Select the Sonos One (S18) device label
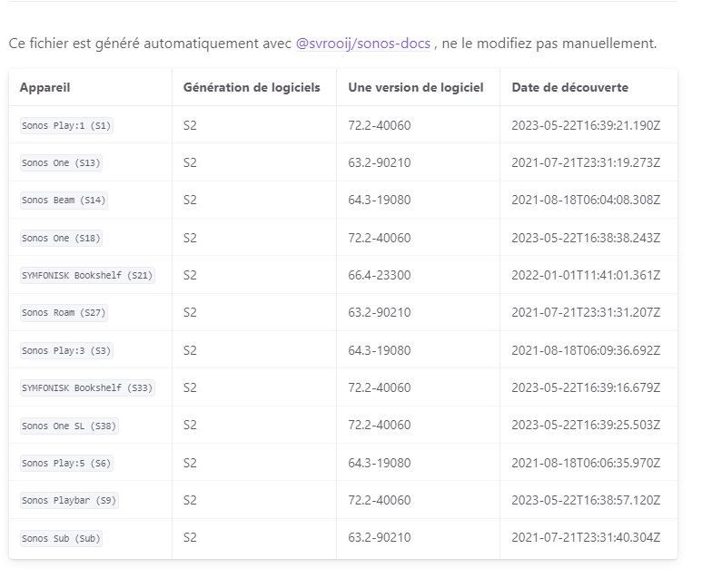 (62, 239)
